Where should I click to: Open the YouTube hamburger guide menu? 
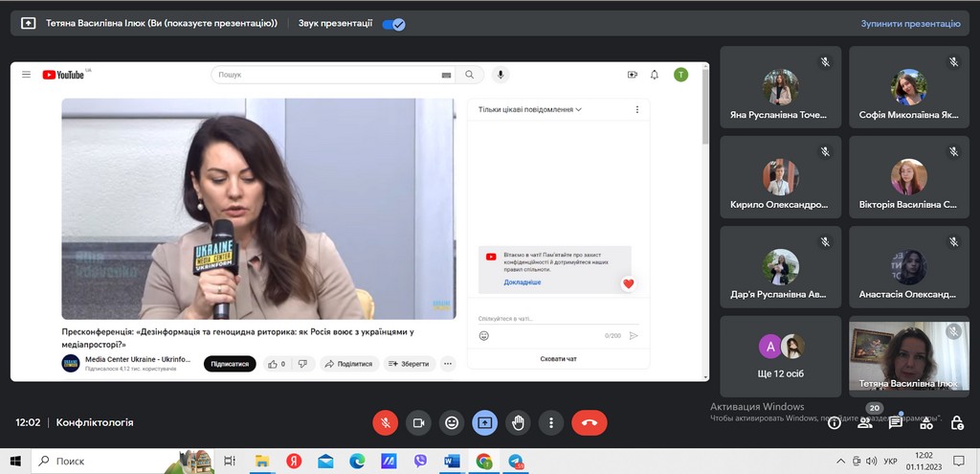coord(26,75)
